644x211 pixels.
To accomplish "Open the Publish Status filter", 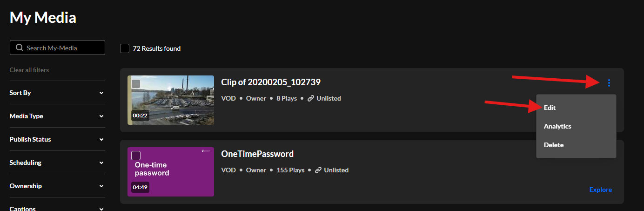I will tap(101, 139).
